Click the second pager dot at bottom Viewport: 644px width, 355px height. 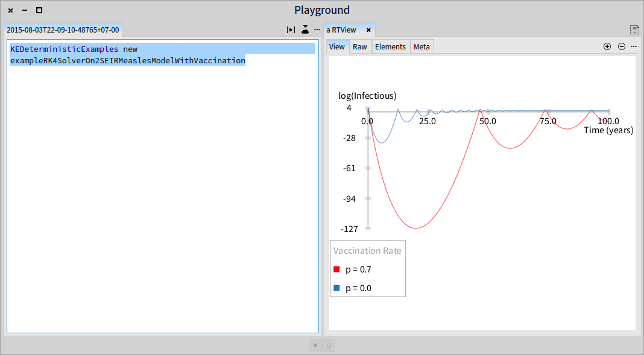pyautogui.click(x=329, y=345)
